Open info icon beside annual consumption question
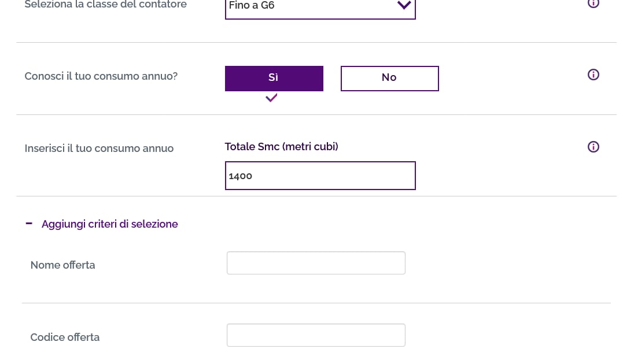Image resolution: width=634 pixels, height=364 pixels. point(593,75)
